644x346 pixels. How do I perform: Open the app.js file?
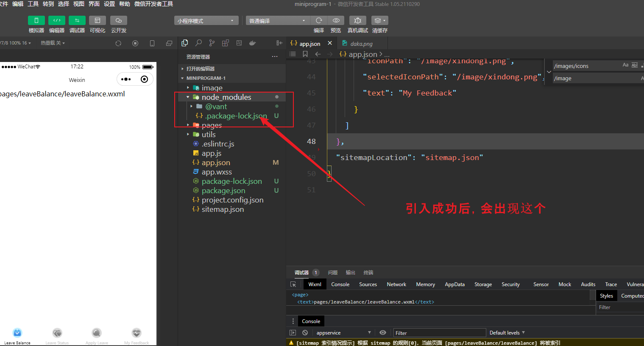tap(232, 153)
